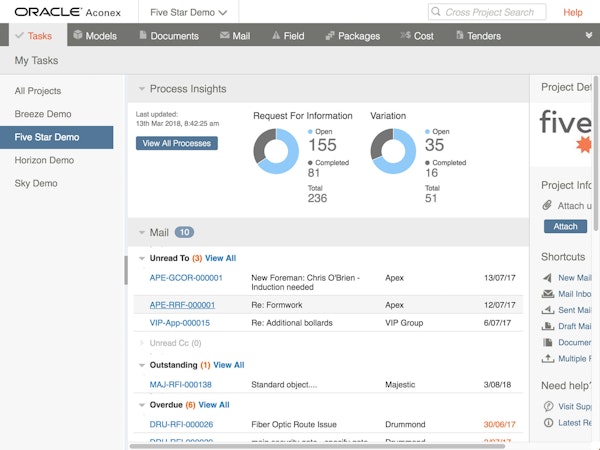Click the Models cube icon
This screenshot has width=600, height=450.
click(x=78, y=35)
